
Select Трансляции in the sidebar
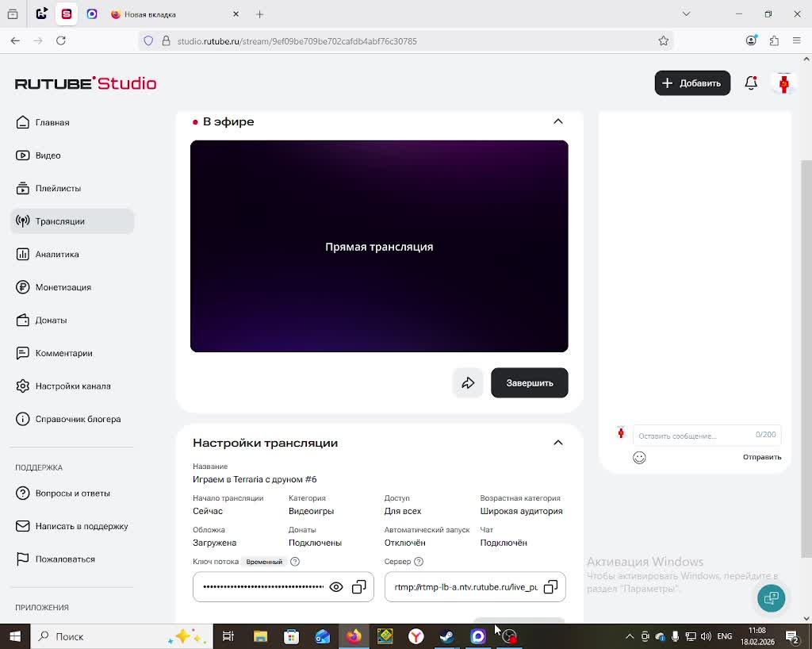72,221
